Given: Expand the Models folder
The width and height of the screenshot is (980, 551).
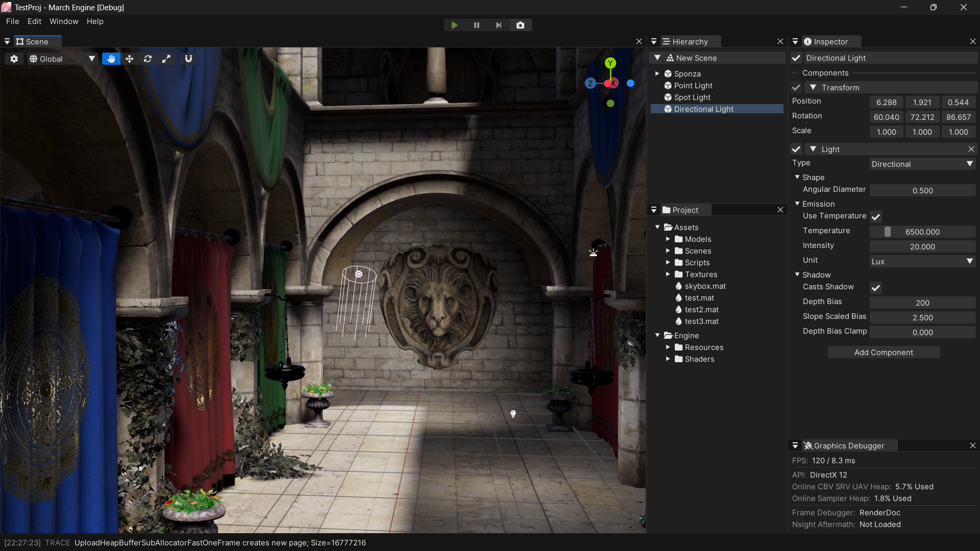Looking at the screenshot, I should (668, 239).
